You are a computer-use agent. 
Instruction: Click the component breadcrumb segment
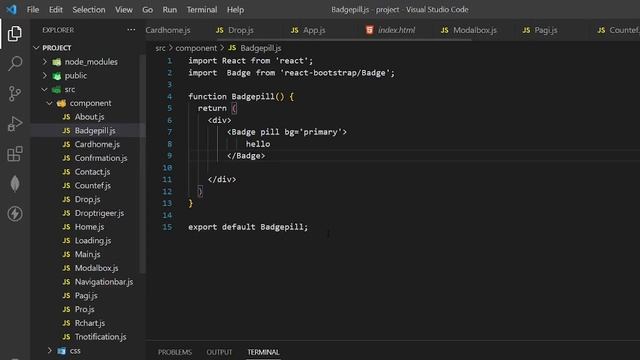coord(196,48)
